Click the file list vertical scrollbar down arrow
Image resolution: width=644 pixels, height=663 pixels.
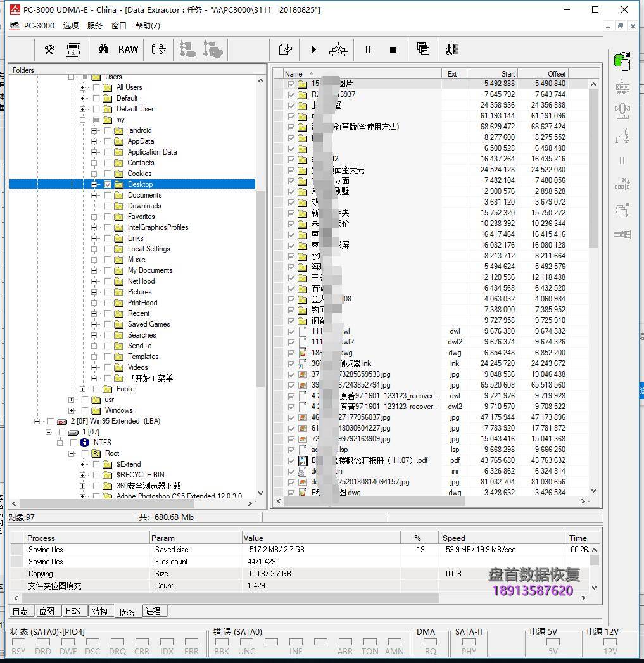coord(593,491)
